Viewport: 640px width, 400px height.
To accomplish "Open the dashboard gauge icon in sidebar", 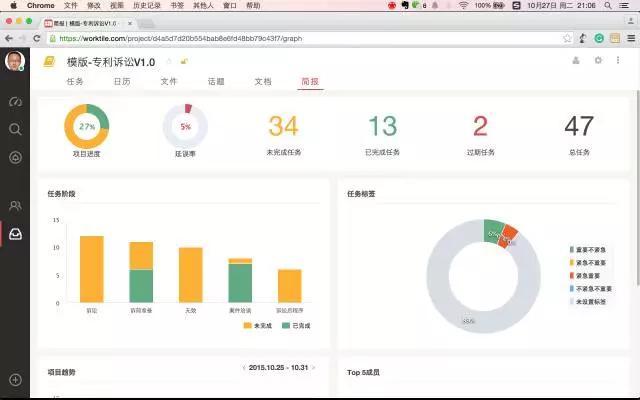I will [x=15, y=102].
